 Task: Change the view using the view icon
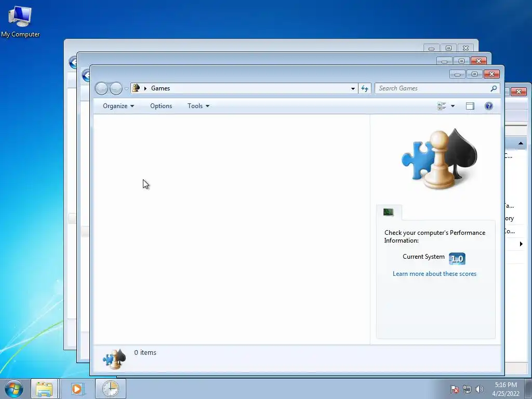click(x=442, y=106)
